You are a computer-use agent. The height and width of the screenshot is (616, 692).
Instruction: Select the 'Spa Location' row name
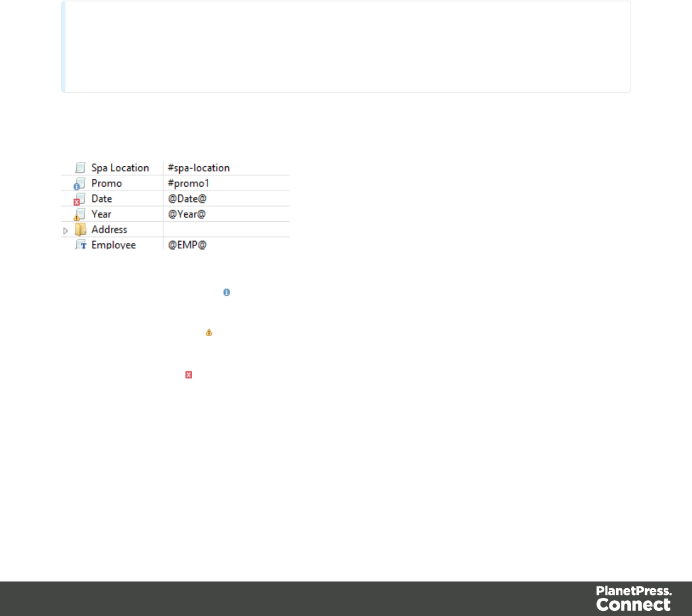coord(120,168)
